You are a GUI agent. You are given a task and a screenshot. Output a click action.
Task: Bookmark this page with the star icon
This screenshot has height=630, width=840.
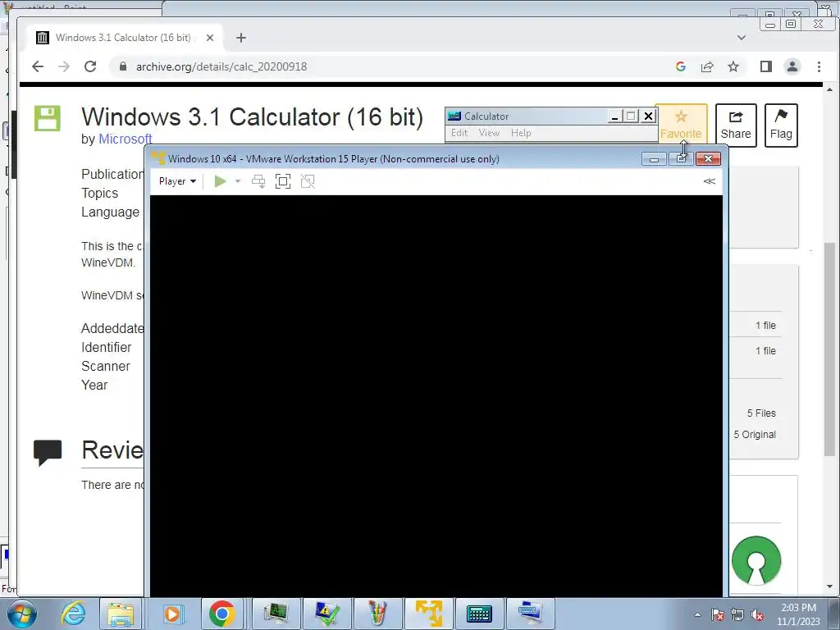pyautogui.click(x=733, y=66)
